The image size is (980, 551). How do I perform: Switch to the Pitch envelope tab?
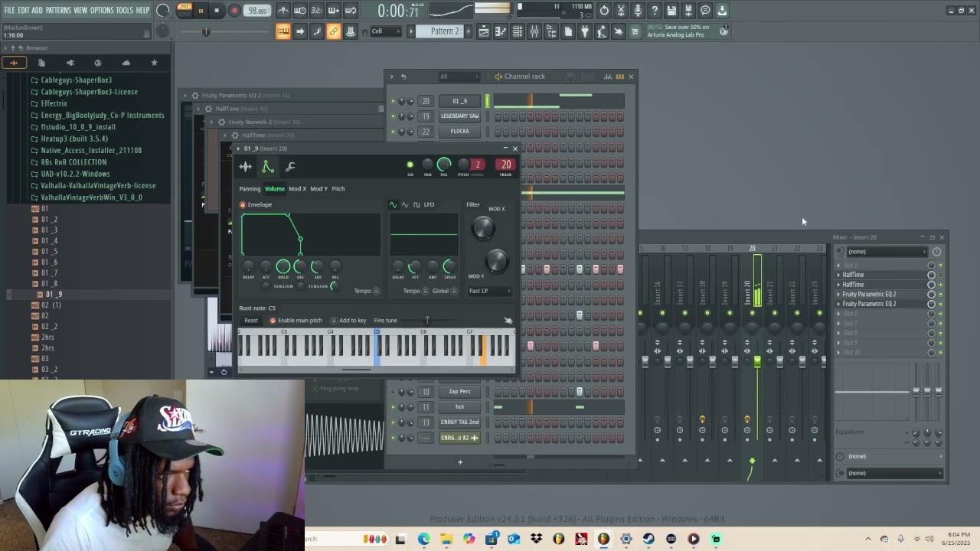click(x=338, y=189)
